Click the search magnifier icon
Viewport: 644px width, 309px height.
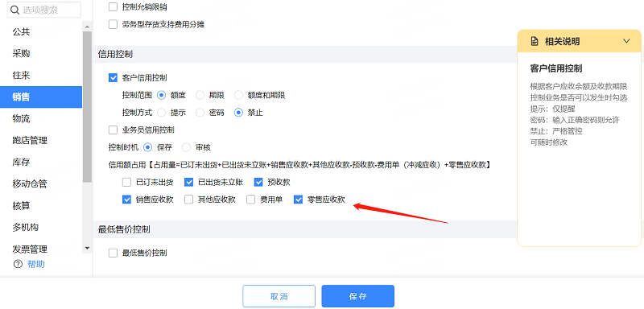tap(15, 10)
